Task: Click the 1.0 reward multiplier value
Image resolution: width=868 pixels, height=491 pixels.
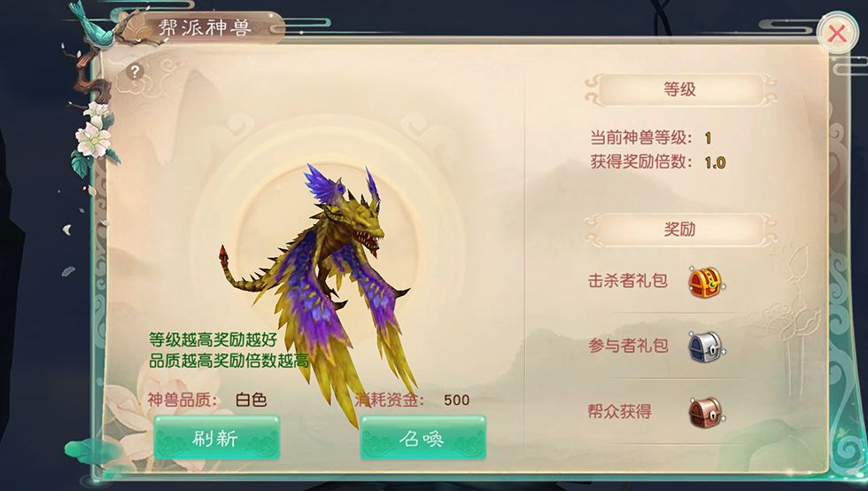Action: [x=715, y=162]
